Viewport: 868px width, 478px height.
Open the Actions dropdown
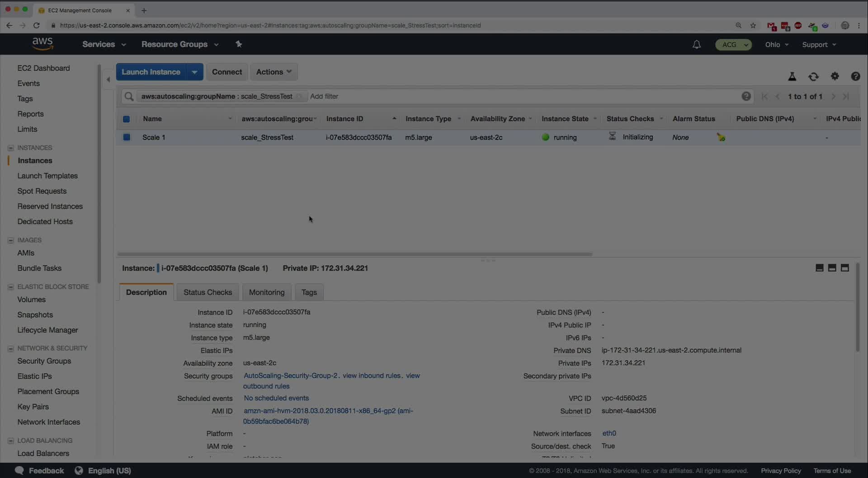click(274, 72)
